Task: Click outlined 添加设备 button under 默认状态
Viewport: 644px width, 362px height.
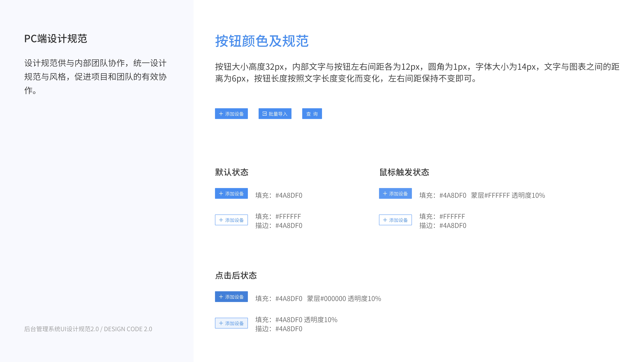Action: 231,220
